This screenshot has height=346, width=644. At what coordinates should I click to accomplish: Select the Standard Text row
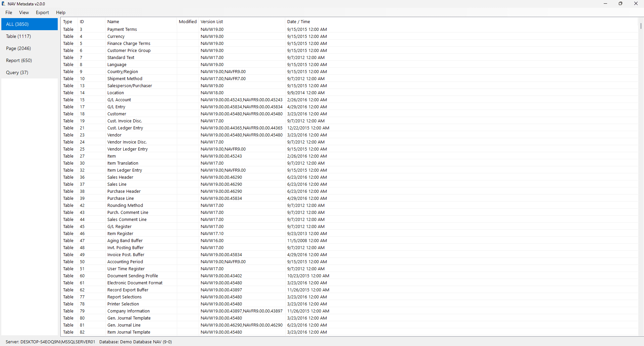pos(349,57)
